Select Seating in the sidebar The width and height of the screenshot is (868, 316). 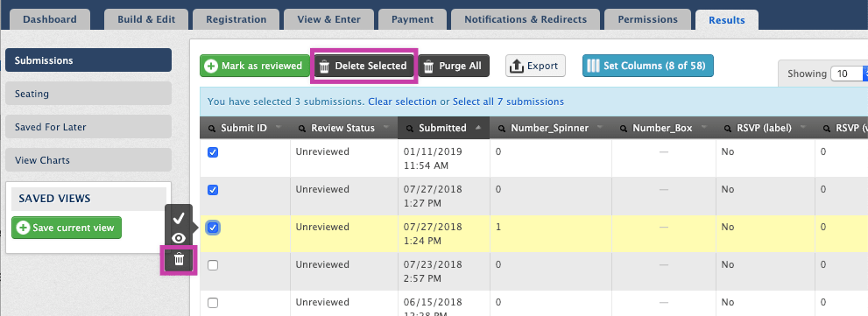(x=88, y=94)
